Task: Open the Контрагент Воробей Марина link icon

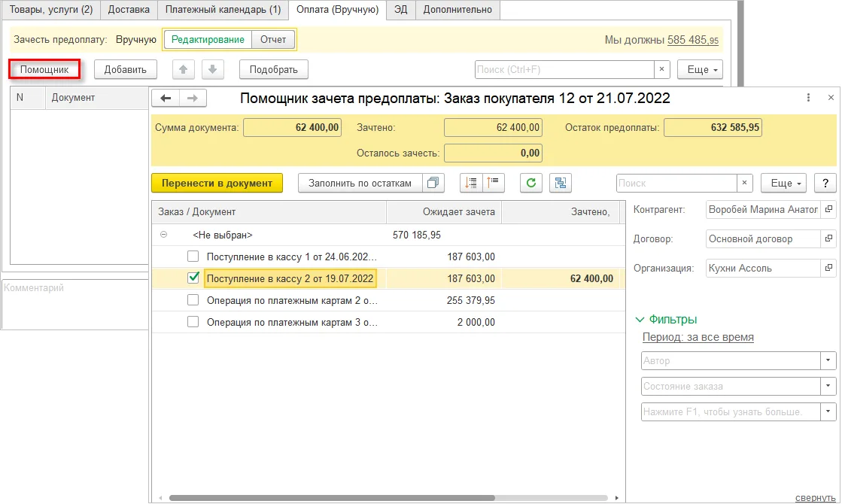Action: point(828,209)
